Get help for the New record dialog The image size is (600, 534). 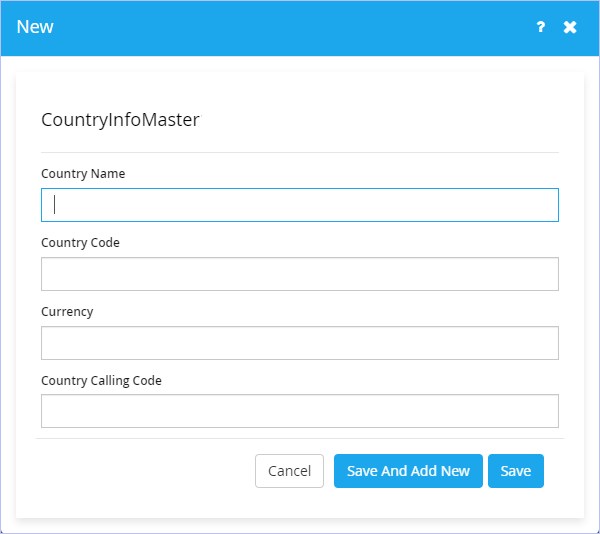click(540, 27)
